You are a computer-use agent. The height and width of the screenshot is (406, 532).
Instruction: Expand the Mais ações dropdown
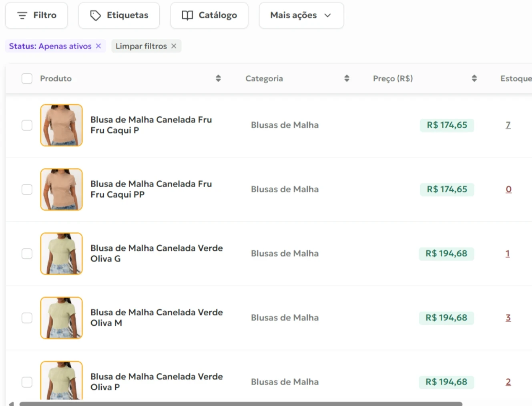point(301,15)
